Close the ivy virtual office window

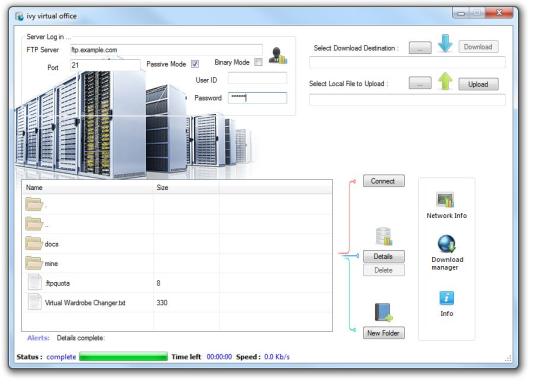click(499, 13)
